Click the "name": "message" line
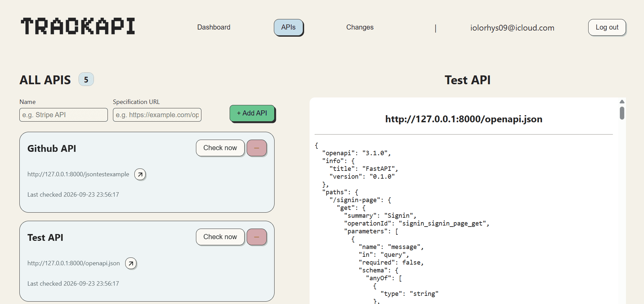 (391, 247)
